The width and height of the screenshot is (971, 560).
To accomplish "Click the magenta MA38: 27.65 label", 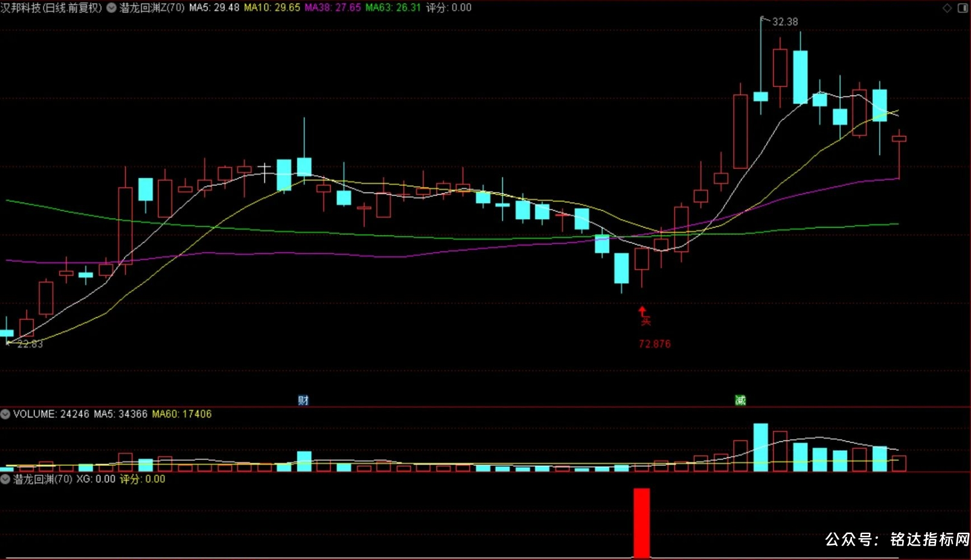I will point(333,8).
